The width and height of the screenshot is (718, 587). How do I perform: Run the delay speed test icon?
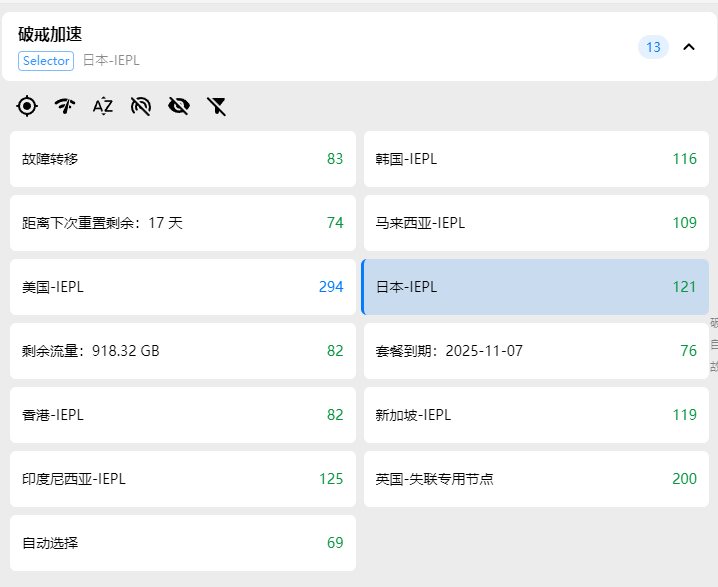tap(65, 106)
